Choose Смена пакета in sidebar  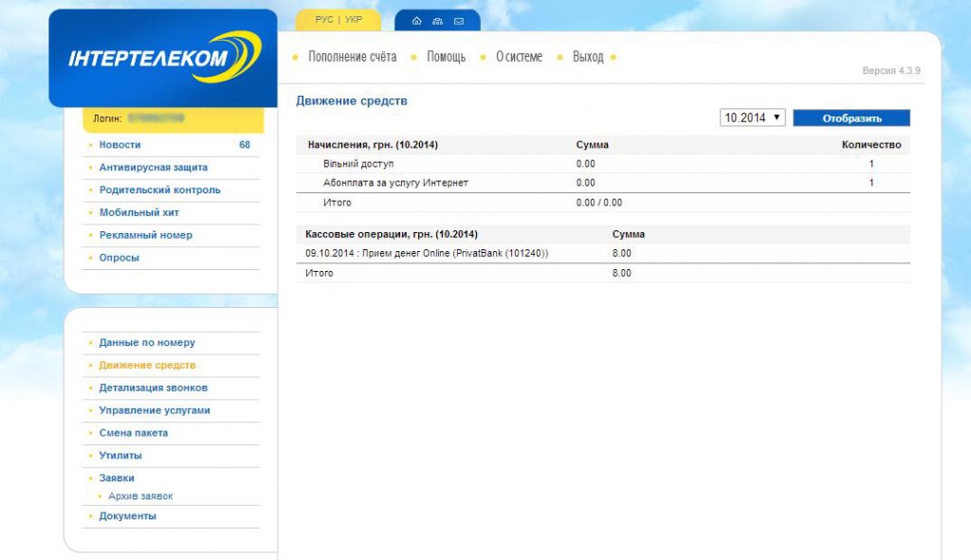tap(133, 433)
